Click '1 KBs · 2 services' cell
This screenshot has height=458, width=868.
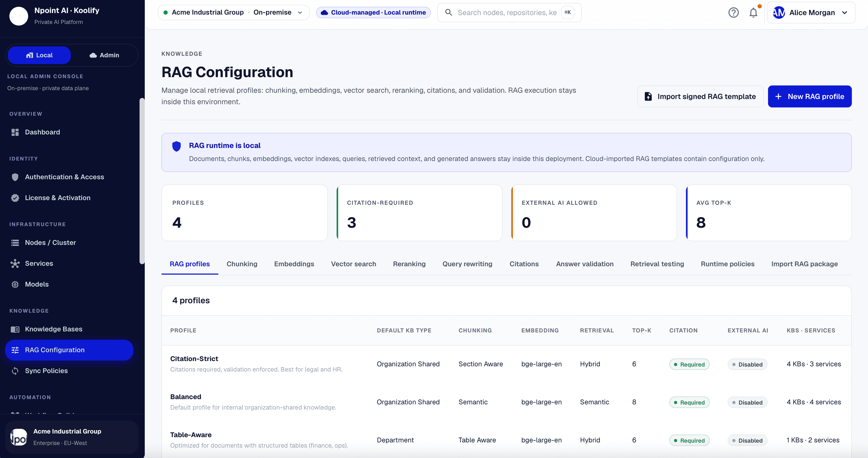(813, 440)
